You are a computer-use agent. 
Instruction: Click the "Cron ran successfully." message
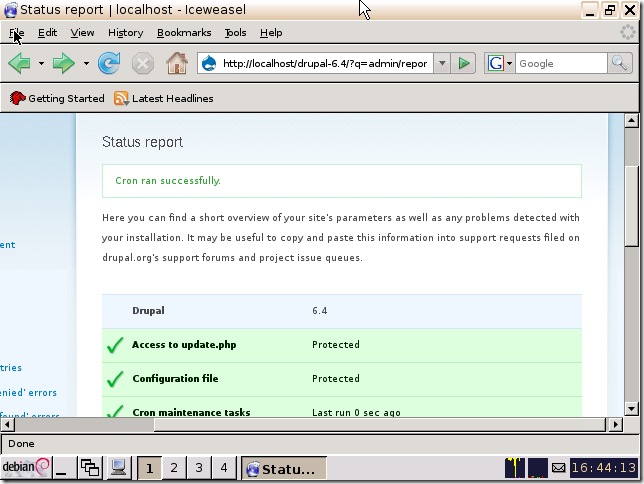click(168, 181)
